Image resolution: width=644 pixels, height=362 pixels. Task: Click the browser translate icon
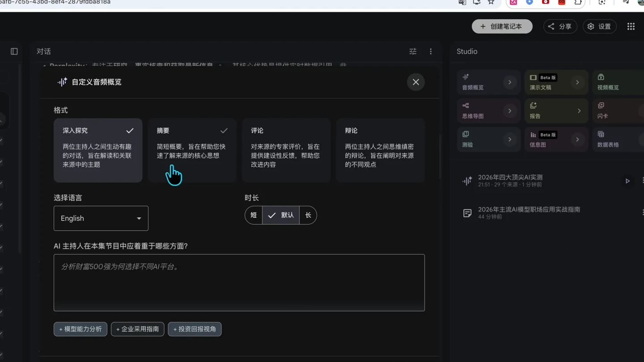click(462, 2)
